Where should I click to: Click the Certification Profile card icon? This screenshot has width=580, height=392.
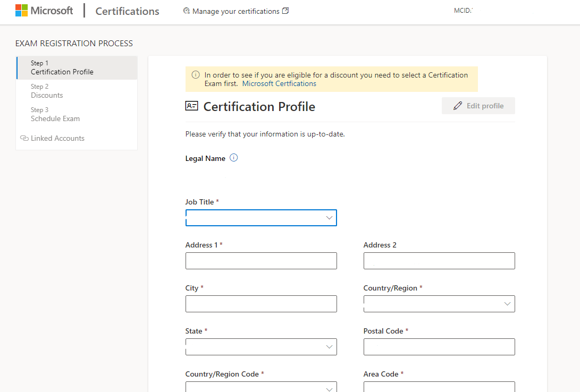(x=191, y=106)
